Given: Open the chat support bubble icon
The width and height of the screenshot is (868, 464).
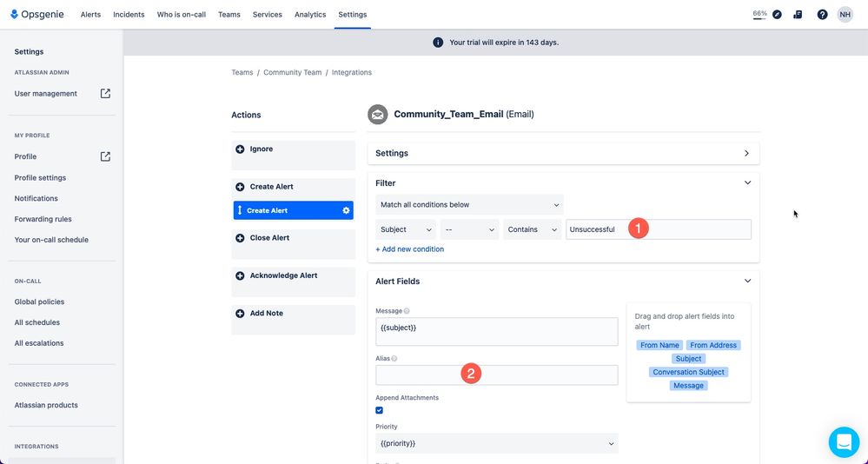Looking at the screenshot, I should [x=844, y=441].
